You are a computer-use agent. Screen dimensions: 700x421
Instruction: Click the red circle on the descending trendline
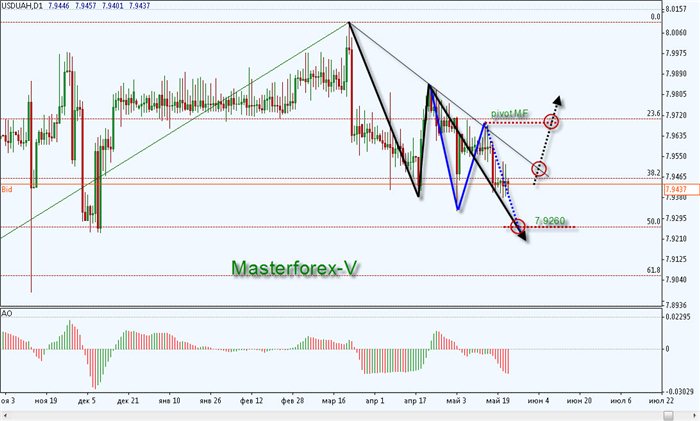coord(540,168)
